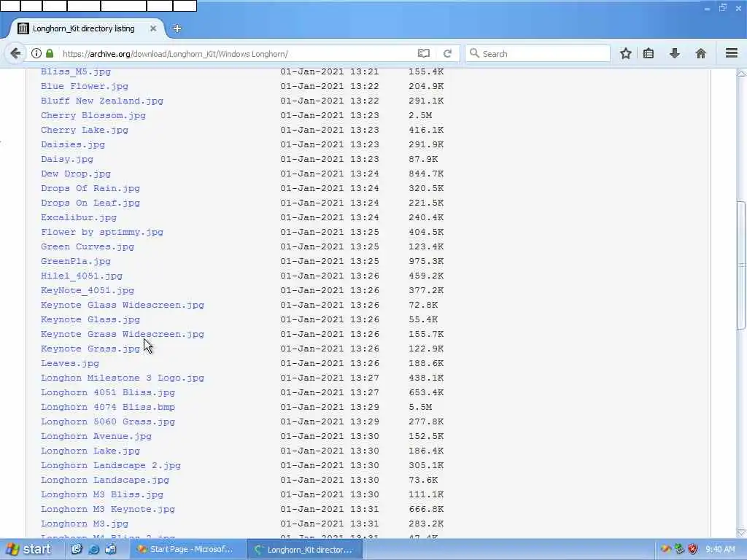Click inside the Search box

538,53
